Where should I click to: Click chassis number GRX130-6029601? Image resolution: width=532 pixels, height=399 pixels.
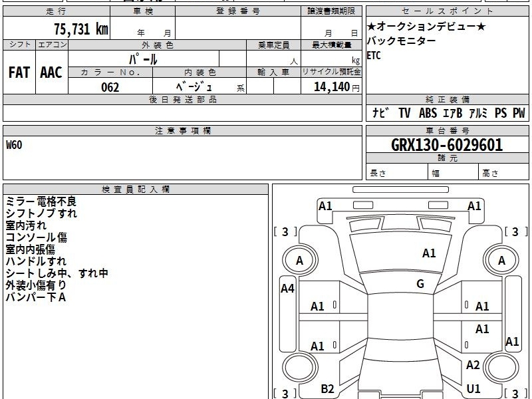(447, 145)
